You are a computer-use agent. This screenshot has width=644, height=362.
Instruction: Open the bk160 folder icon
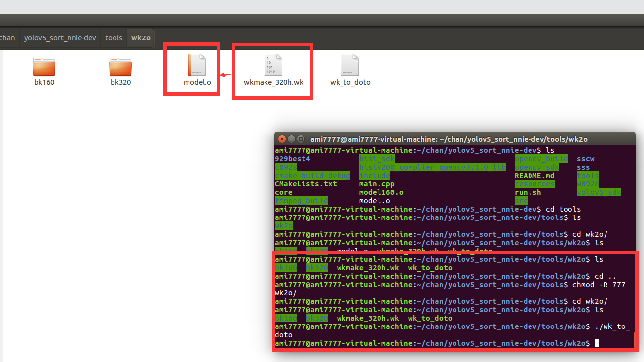pyautogui.click(x=44, y=66)
